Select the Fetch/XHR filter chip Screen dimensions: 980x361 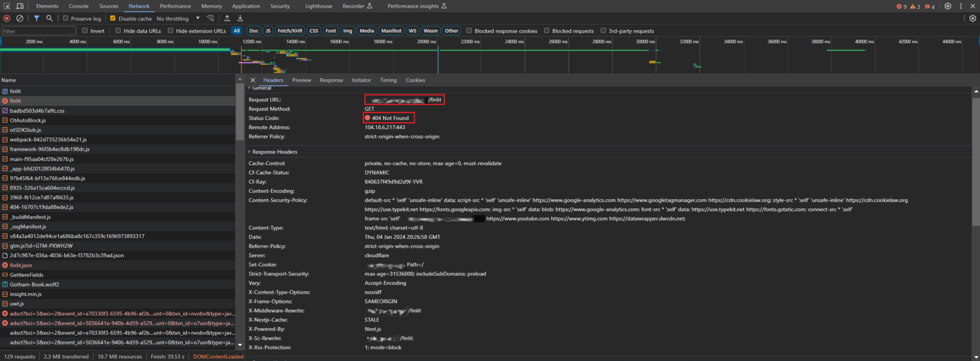[290, 30]
